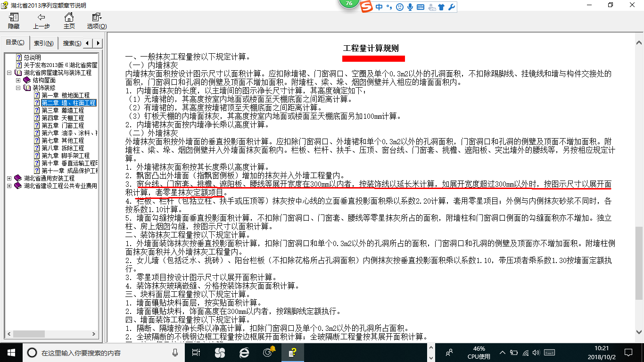The height and width of the screenshot is (362, 644).
Task: Open the 关于发布2013版 topic
Action: 60,65
